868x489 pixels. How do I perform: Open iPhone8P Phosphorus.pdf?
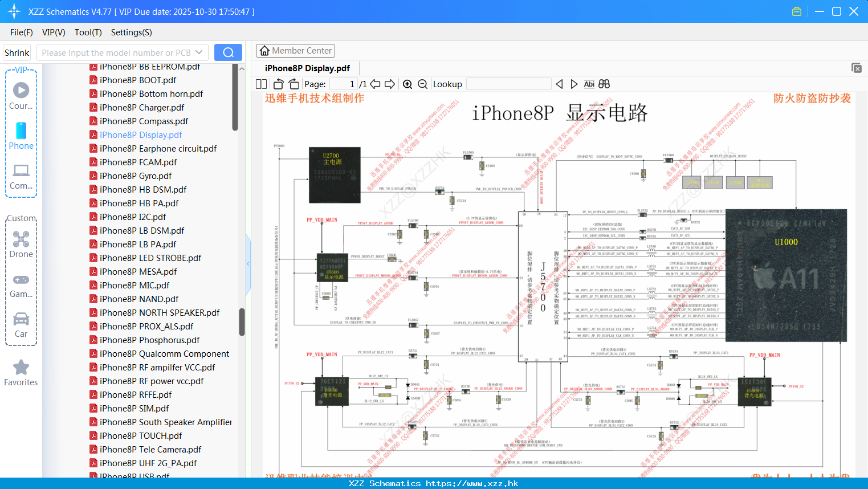tap(149, 340)
